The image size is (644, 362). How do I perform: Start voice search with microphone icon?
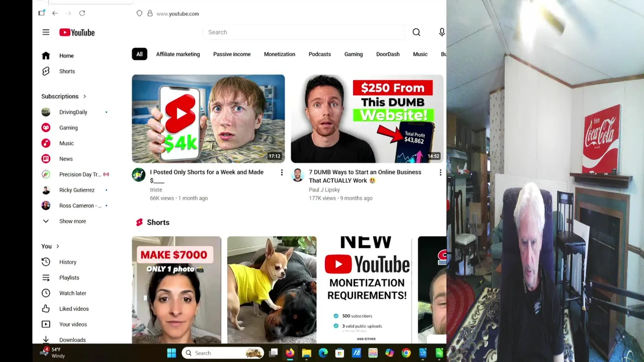[x=442, y=32]
